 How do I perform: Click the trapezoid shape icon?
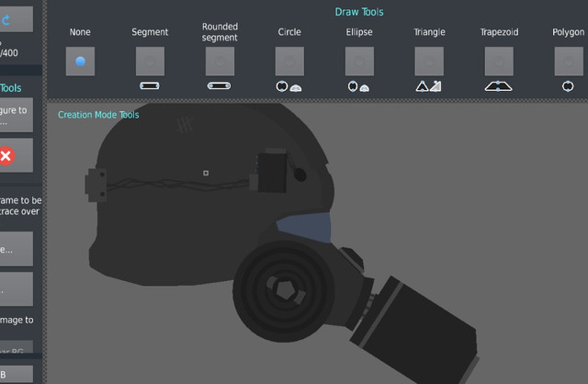(498, 86)
